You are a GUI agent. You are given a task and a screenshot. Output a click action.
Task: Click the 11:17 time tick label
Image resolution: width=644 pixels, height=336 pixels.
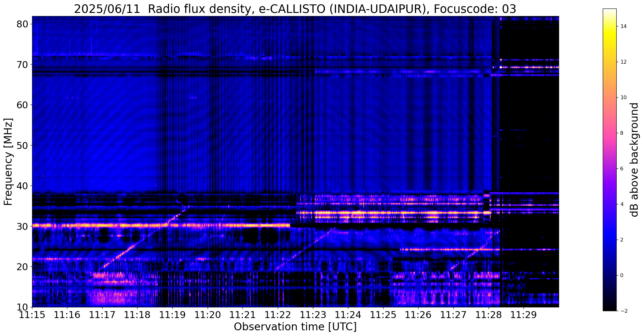102,315
